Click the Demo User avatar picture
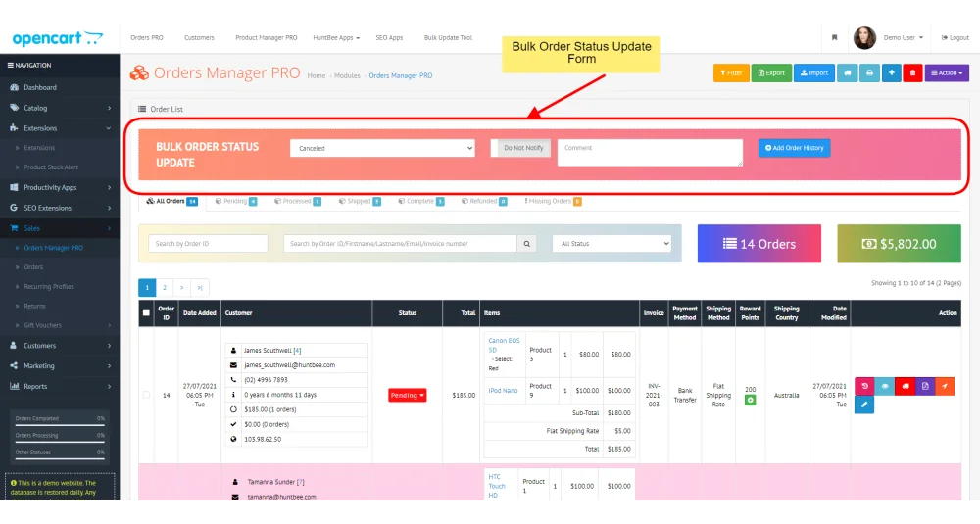This screenshot has width=980, height=524. click(x=865, y=38)
